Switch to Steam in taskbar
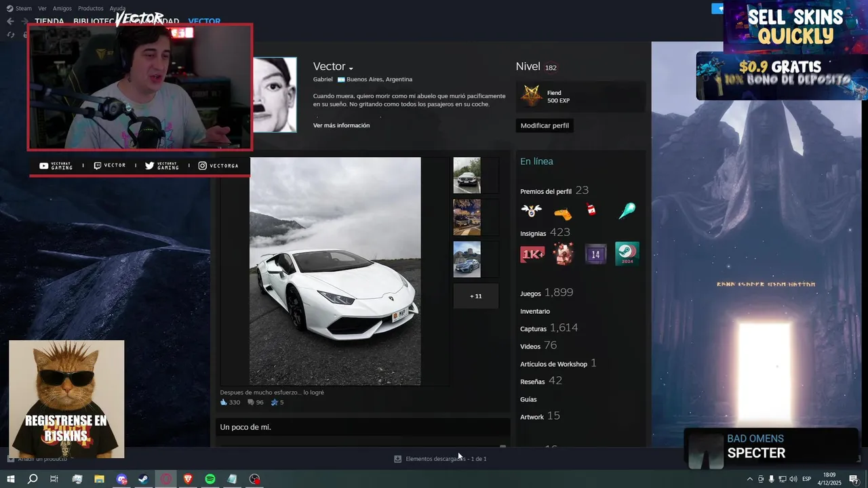Screen dimensions: 868x488 [144, 479]
